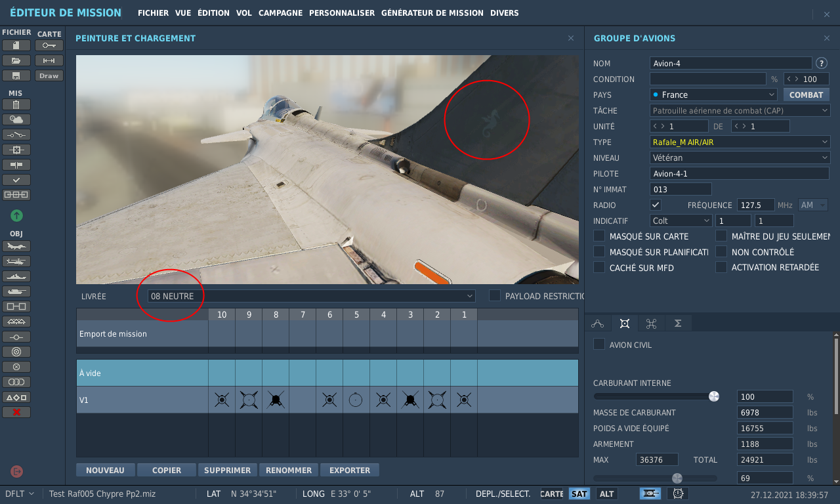
Task: Click the NOUVEAU button
Action: pyautogui.click(x=105, y=470)
